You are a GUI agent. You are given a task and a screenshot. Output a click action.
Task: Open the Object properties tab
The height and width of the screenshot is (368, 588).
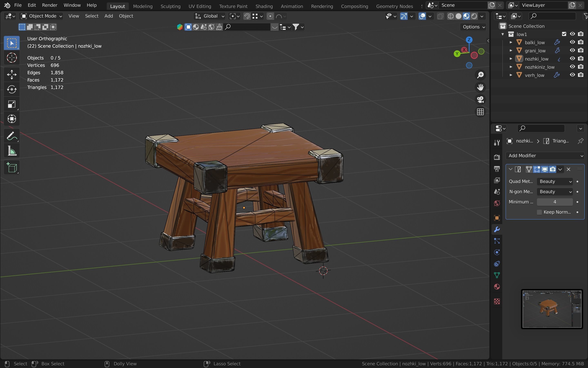497,218
